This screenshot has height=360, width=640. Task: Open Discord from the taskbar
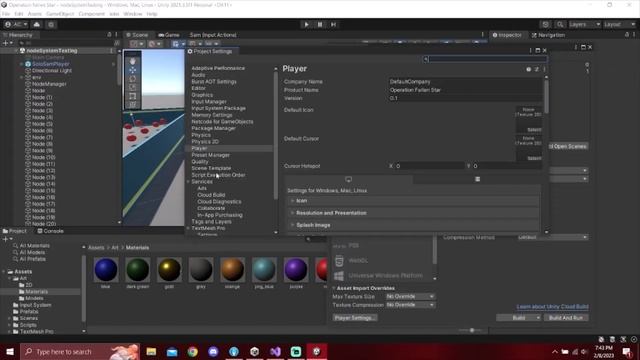(213, 351)
